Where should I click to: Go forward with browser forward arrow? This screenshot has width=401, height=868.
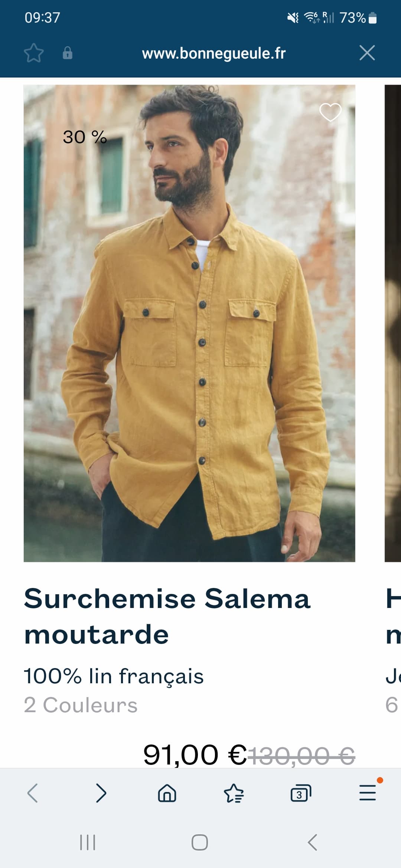point(101,793)
